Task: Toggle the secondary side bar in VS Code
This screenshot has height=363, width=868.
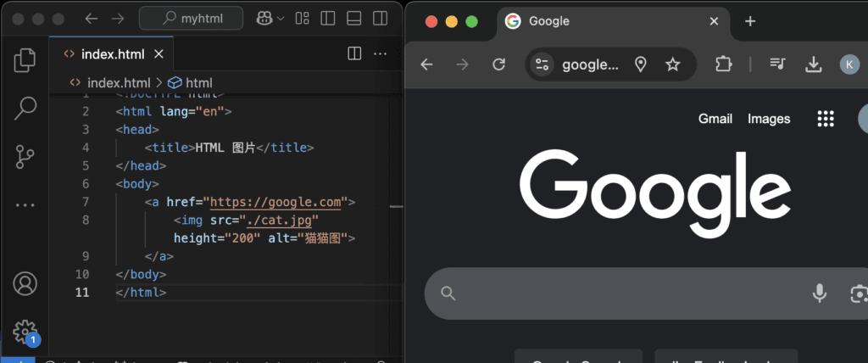Action: point(381,19)
